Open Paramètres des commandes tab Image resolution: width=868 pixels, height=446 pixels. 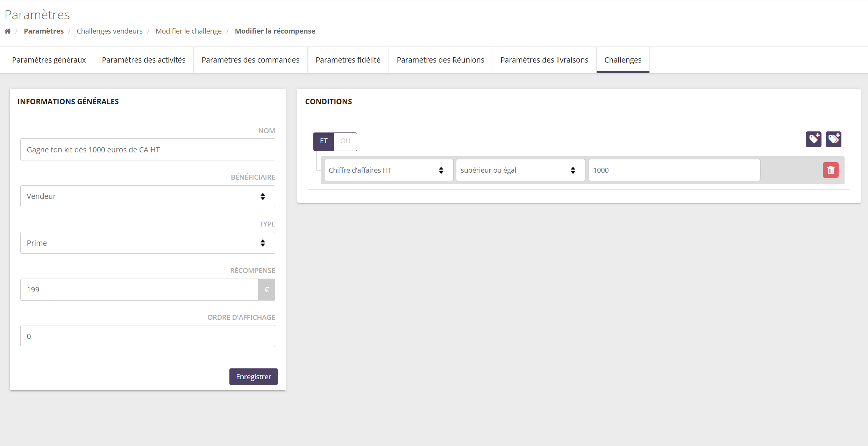pyautogui.click(x=250, y=60)
